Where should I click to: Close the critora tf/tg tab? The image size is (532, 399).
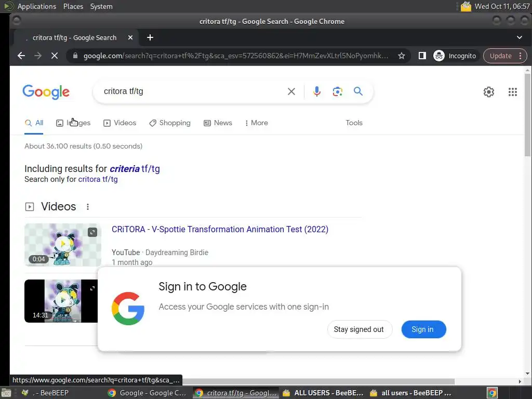click(x=130, y=37)
